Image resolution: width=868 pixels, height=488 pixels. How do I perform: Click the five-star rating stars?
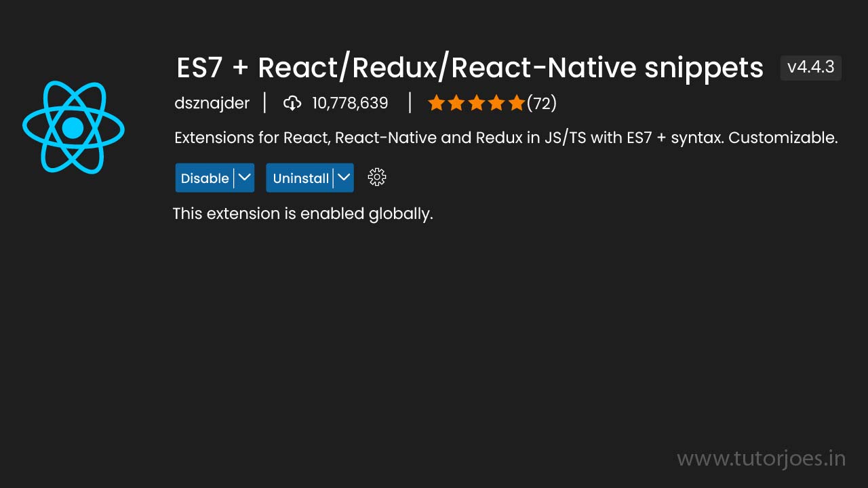coord(477,103)
